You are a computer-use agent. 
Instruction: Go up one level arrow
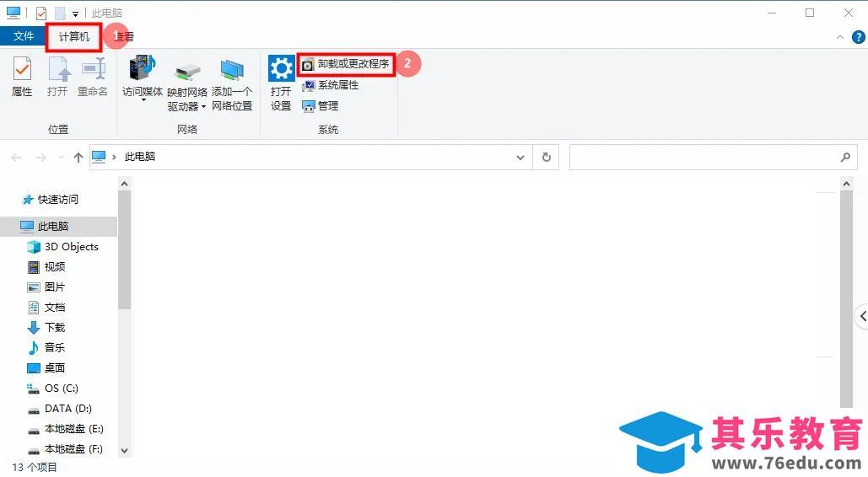click(78, 158)
